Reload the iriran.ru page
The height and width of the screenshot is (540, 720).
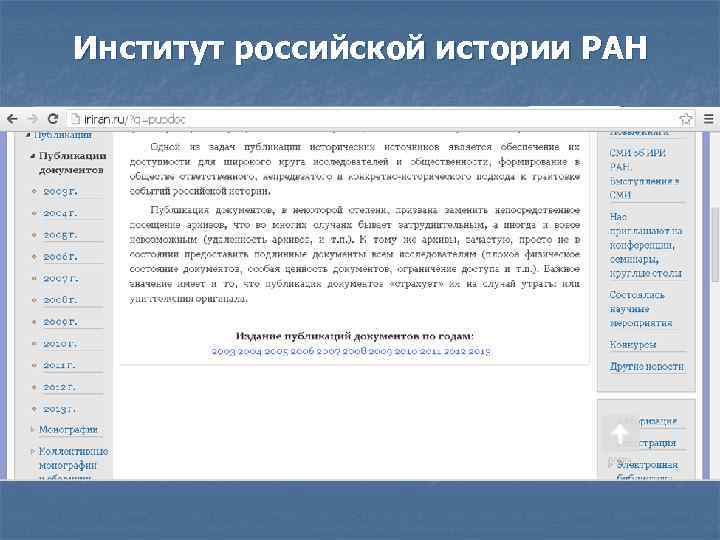[53, 119]
